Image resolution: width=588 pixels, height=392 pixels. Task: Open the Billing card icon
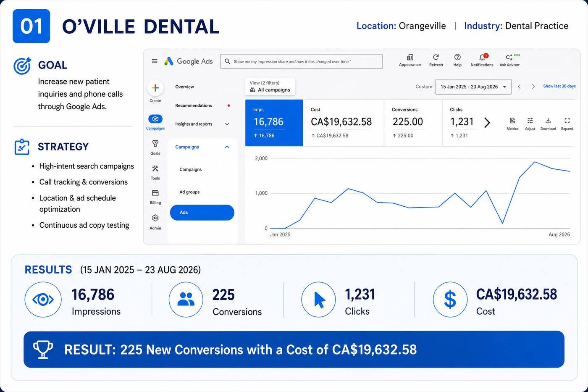pyautogui.click(x=155, y=193)
